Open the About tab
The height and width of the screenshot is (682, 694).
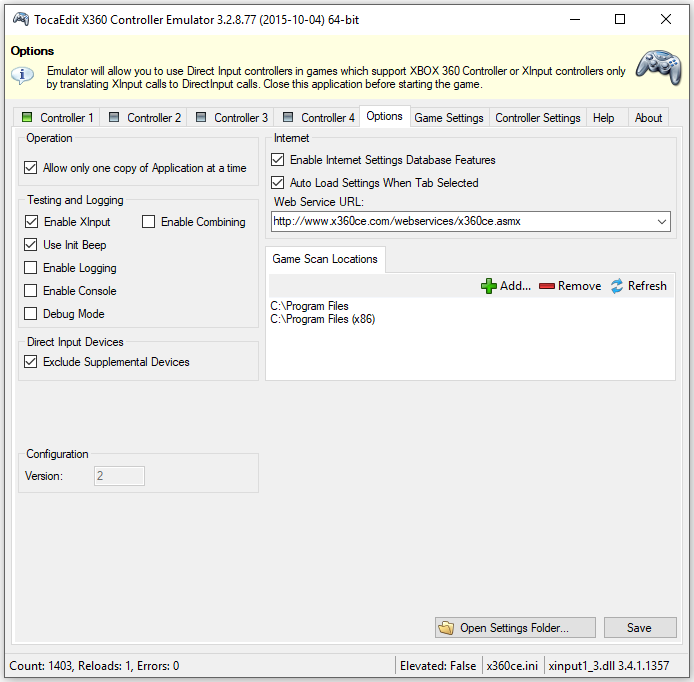pos(648,118)
